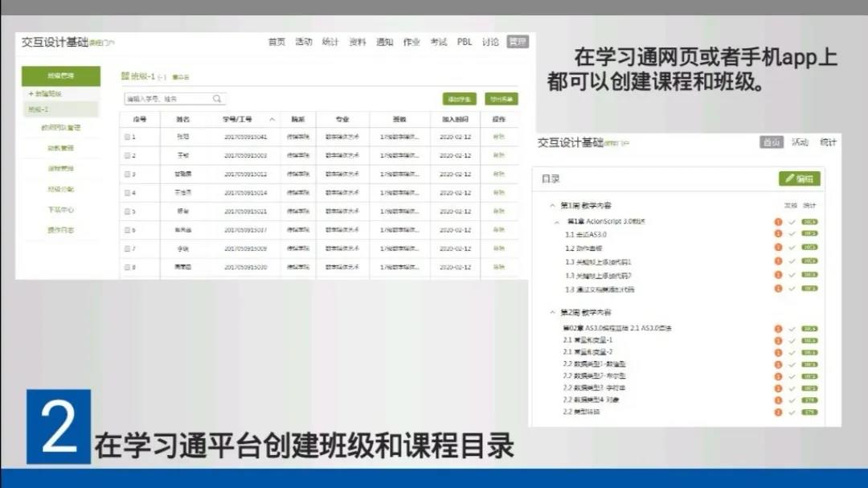Click the checkmark in the 第02章 AS3.0 row
The image size is (868, 488).
tap(792, 329)
